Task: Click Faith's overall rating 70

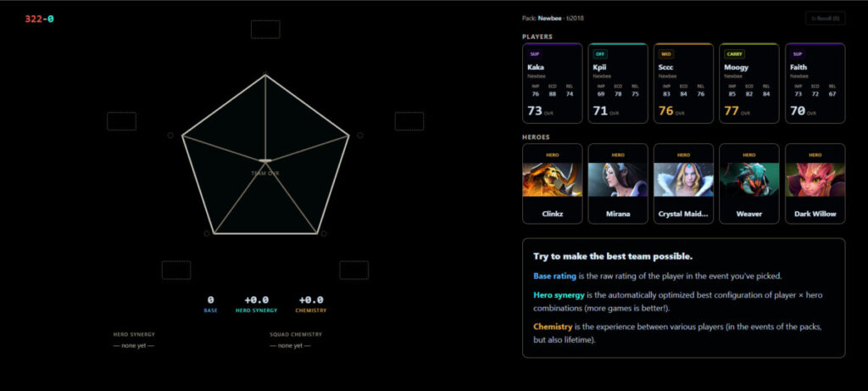Action: coord(798,111)
